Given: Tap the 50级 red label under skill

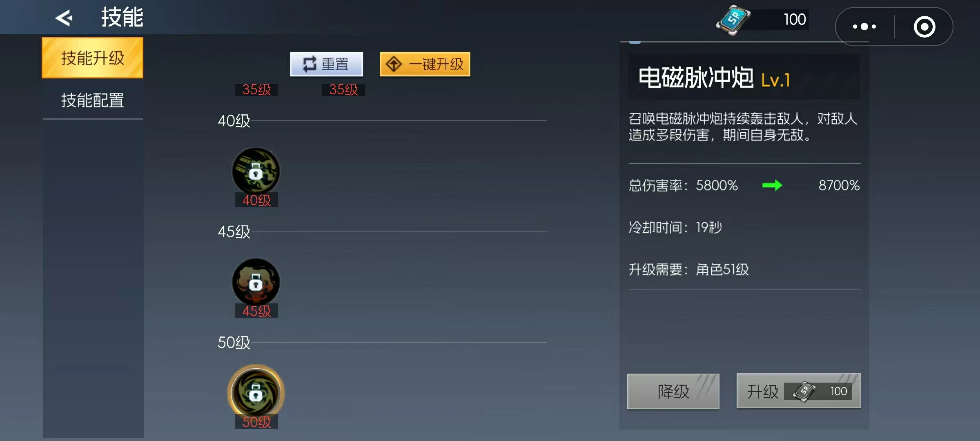Looking at the screenshot, I should 256,422.
